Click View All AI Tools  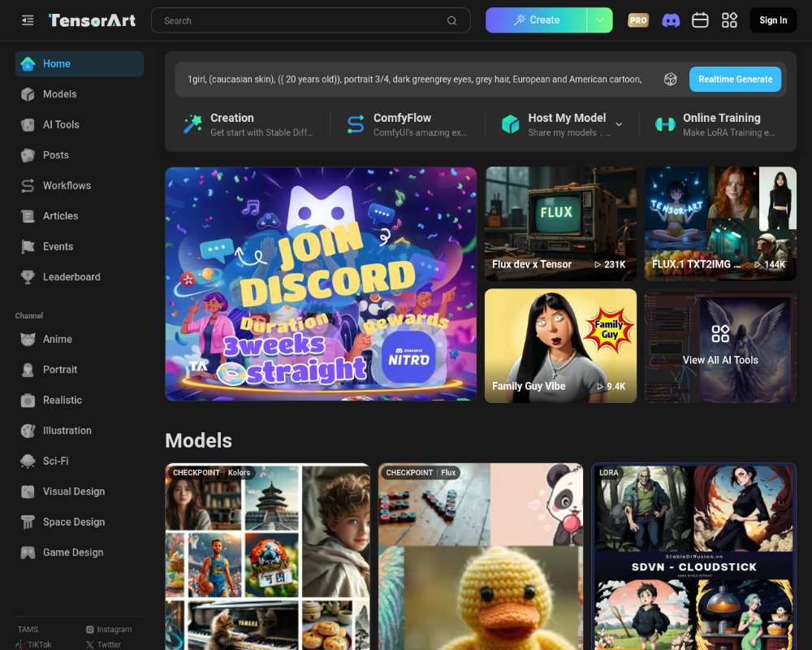[719, 346]
